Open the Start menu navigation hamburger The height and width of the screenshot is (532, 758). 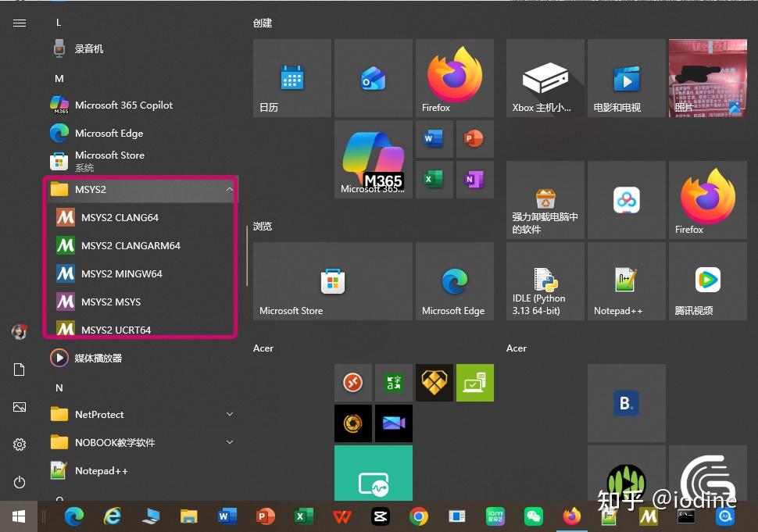pos(19,23)
